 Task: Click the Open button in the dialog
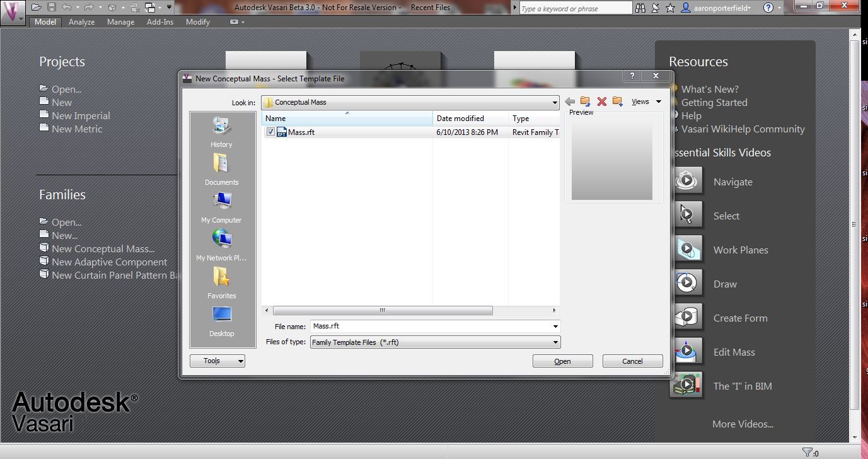tap(563, 361)
